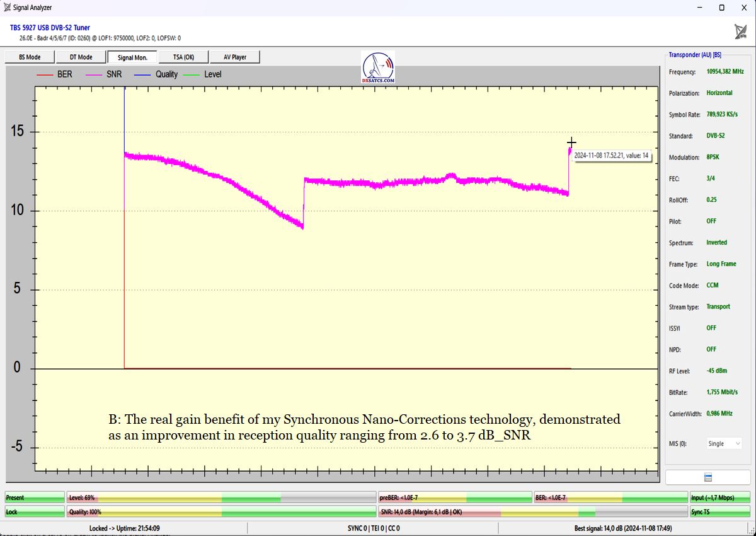This screenshot has width=756, height=536.
Task: Click the satellite dish icon at top right
Action: [x=740, y=32]
